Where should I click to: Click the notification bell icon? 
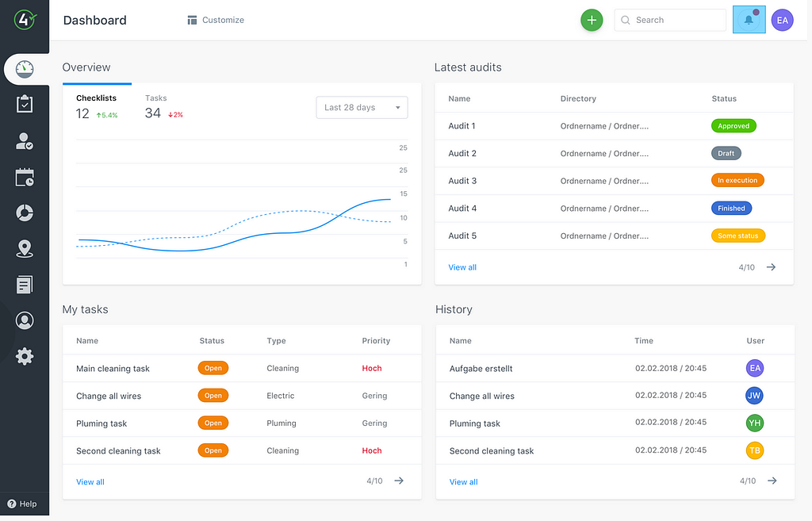pyautogui.click(x=749, y=20)
